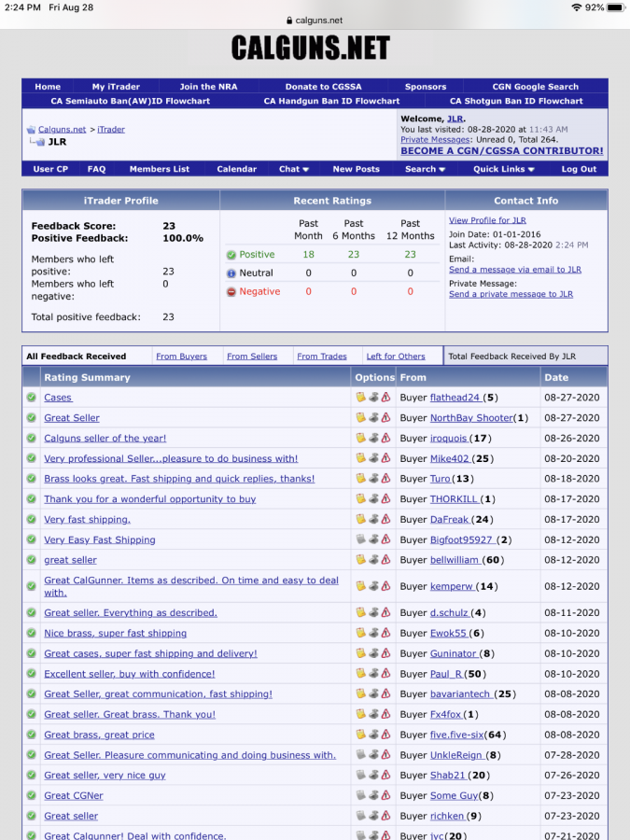Open CA Semiauto Ban(AW)ID Flowchart
Image resolution: width=630 pixels, height=840 pixels.
130,101
